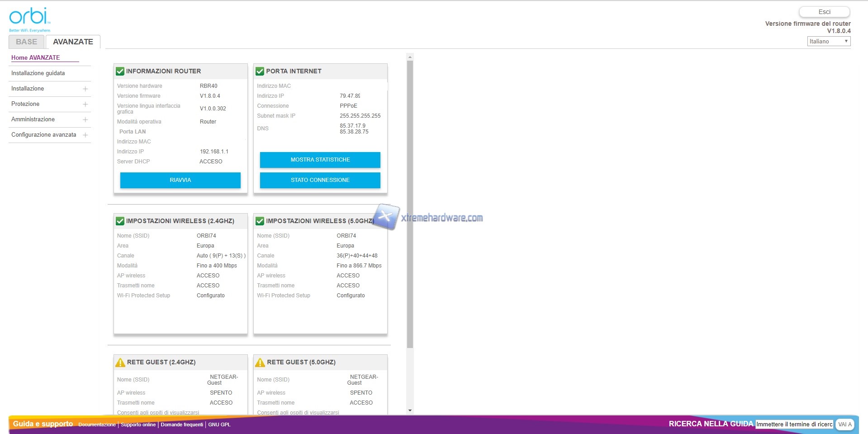Viewport: 868px width, 434px height.
Task: Expand Configurazione avanzata section
Action: [85, 135]
